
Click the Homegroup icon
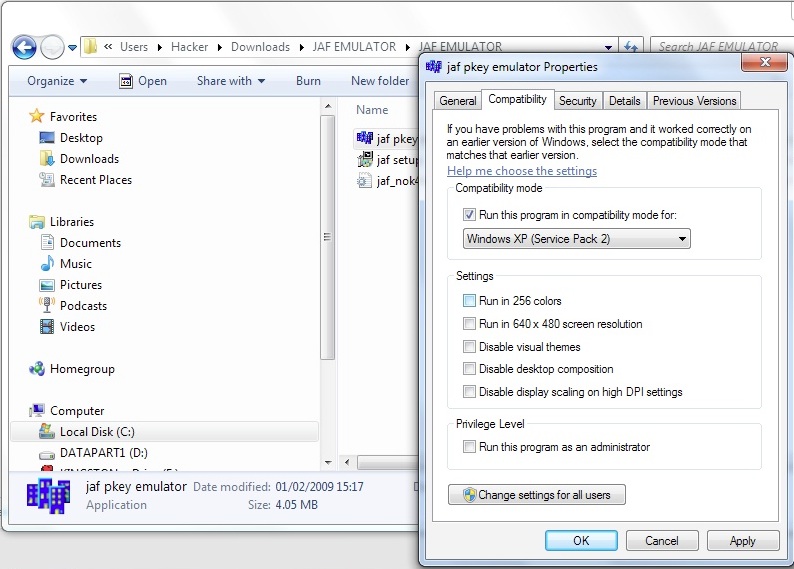point(36,369)
